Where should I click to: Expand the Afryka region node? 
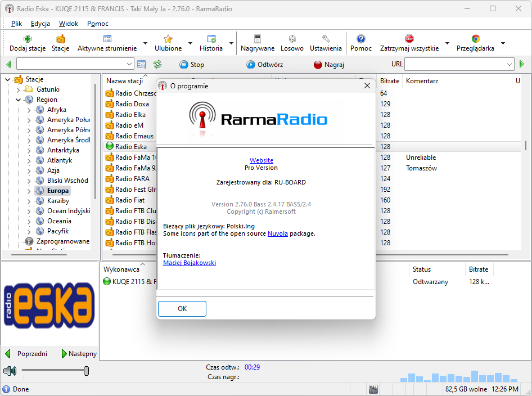[x=29, y=110]
